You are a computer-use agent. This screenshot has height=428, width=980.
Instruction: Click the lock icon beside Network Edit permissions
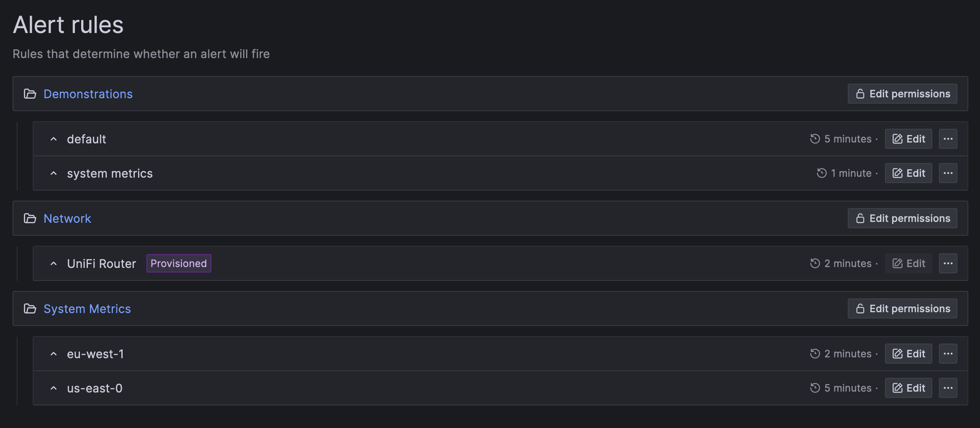click(x=860, y=218)
